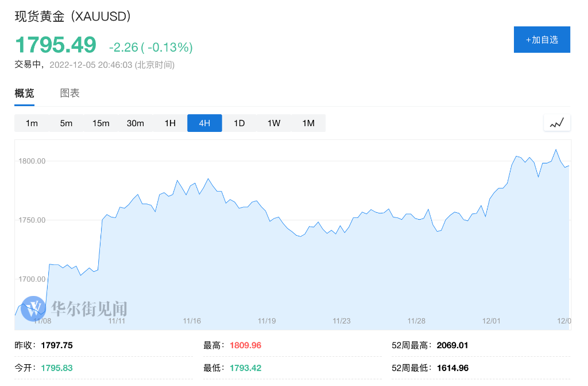Select the 5m timeframe

pyautogui.click(x=66, y=123)
